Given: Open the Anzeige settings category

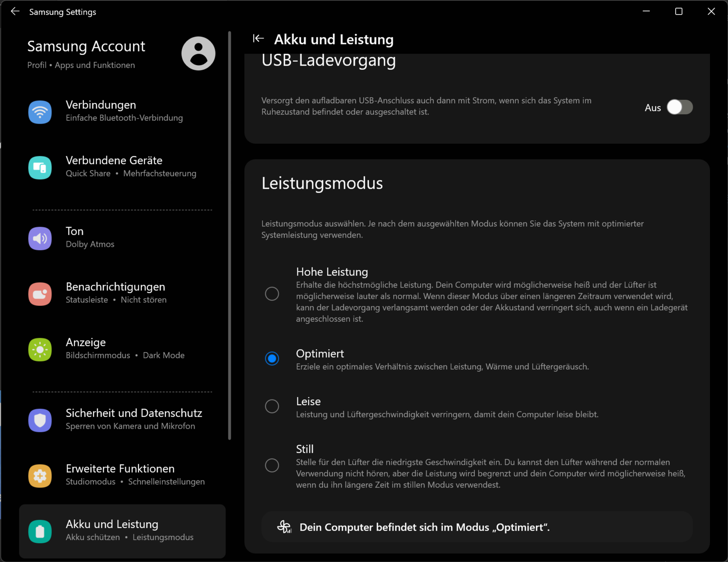Looking at the screenshot, I should tap(122, 349).
